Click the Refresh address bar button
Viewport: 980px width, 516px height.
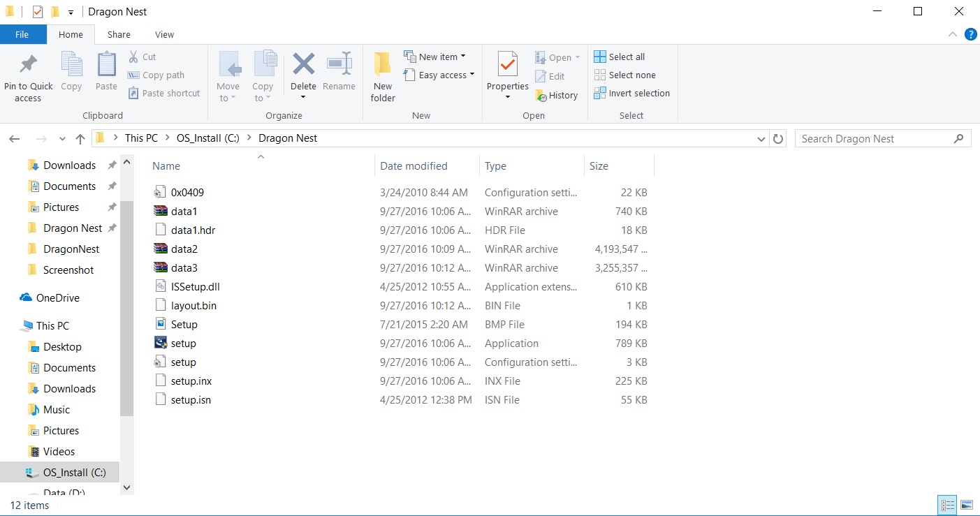[778, 138]
